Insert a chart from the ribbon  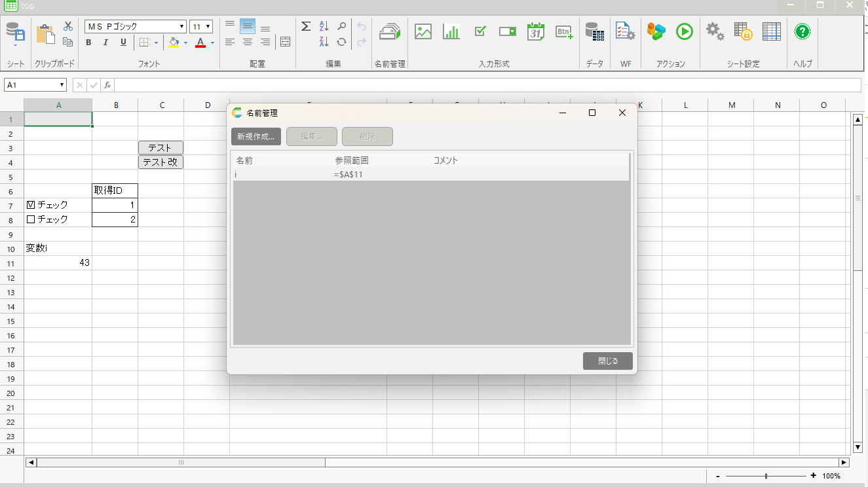[451, 31]
